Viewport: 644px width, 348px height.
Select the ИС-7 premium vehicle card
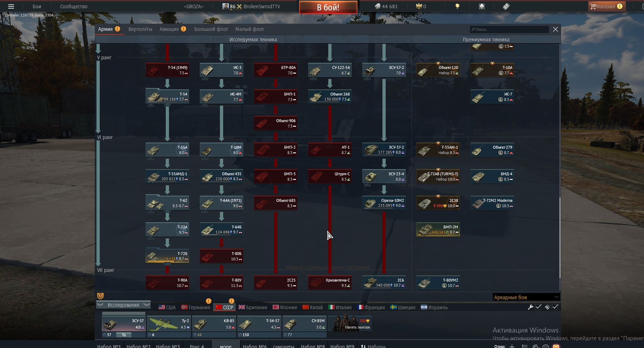[492, 97]
